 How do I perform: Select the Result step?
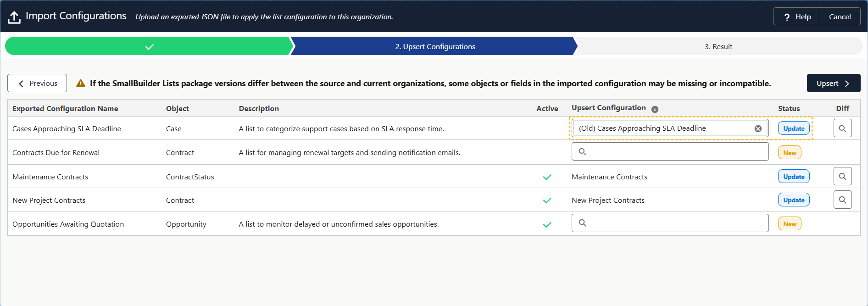coord(718,47)
